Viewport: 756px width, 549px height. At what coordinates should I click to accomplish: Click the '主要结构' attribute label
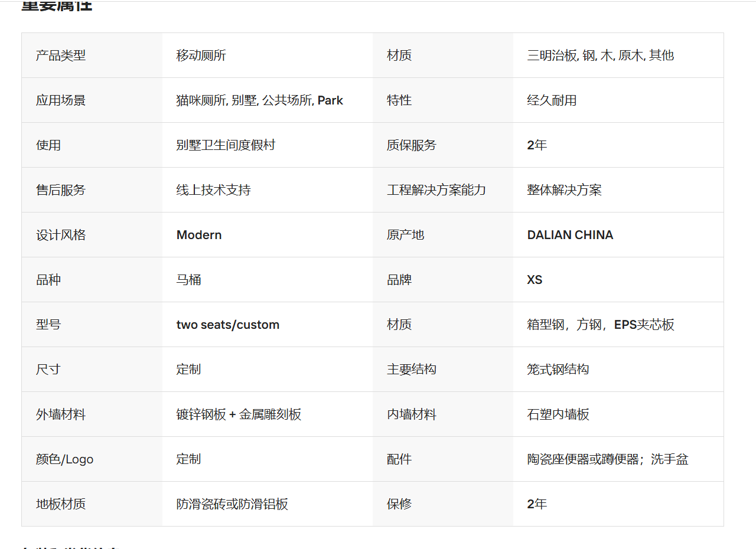(x=412, y=370)
